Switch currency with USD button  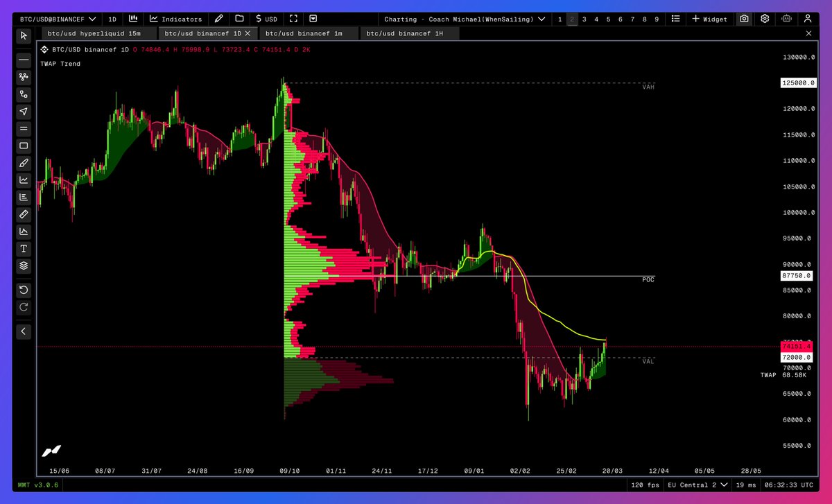(x=266, y=19)
